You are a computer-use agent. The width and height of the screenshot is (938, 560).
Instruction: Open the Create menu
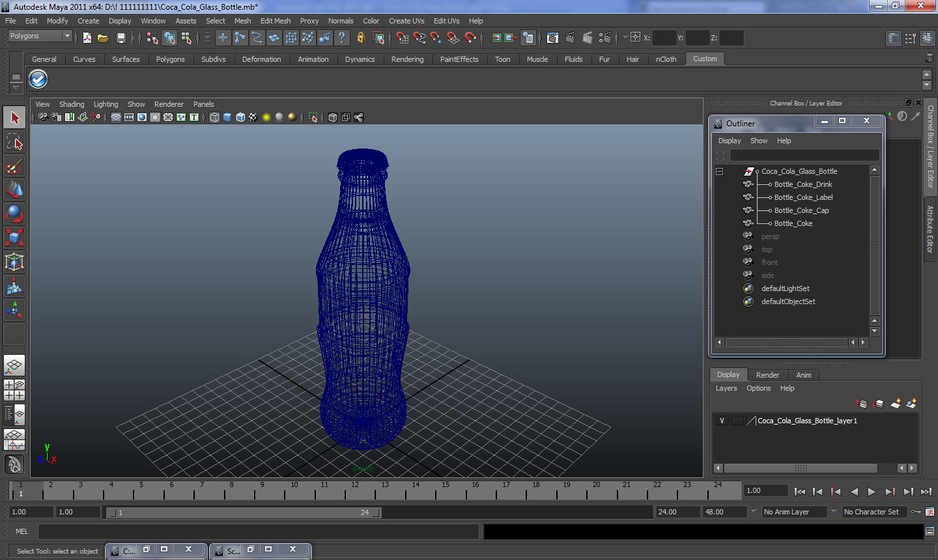[89, 21]
